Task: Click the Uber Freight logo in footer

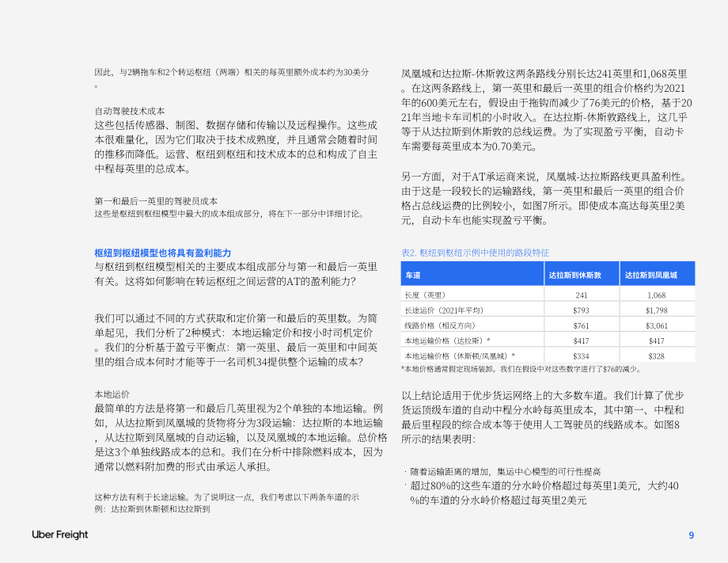Action: [60, 534]
